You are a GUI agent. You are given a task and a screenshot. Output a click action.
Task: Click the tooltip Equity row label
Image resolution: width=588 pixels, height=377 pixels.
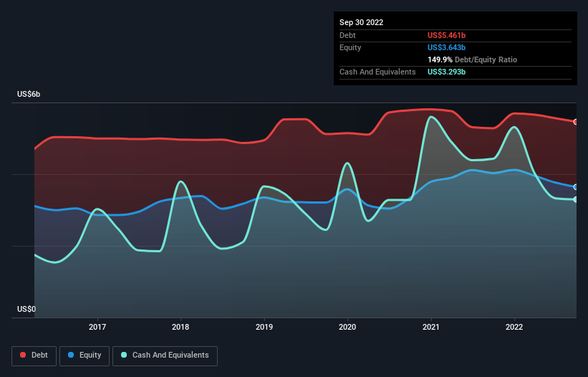pyautogui.click(x=350, y=47)
